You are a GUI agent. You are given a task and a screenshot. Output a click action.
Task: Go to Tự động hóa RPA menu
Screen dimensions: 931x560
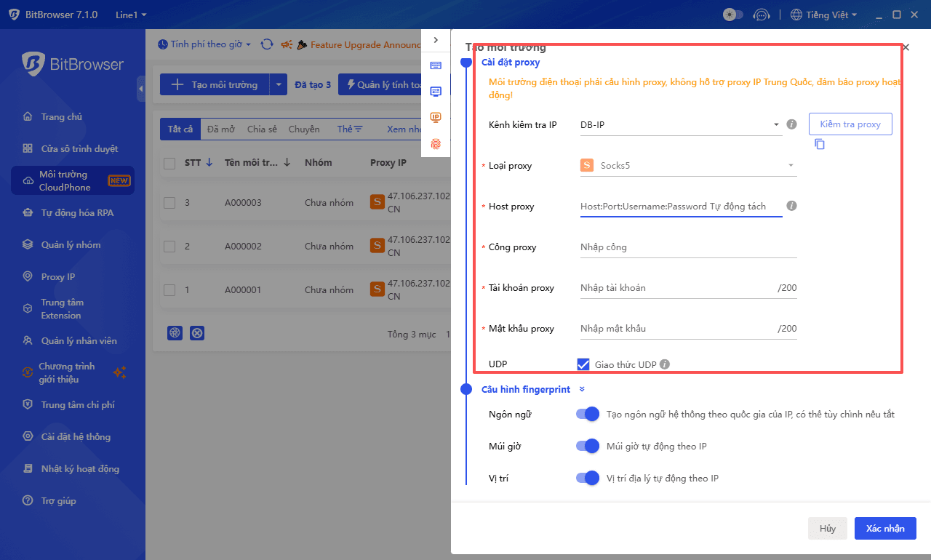(x=77, y=213)
